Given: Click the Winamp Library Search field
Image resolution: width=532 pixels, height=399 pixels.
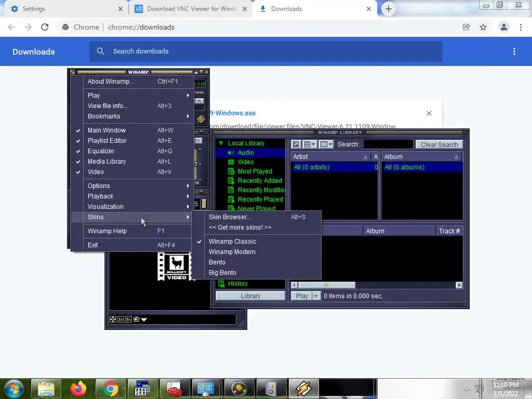Looking at the screenshot, I should 388,144.
